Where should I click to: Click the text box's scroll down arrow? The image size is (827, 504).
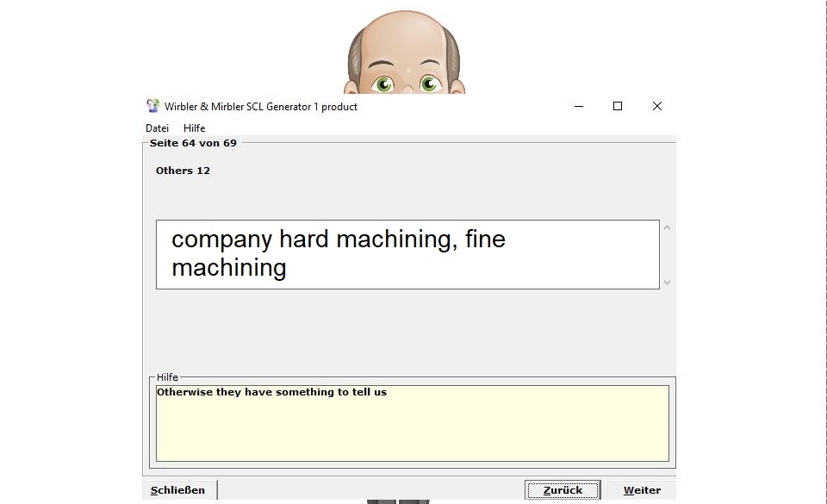pos(667,282)
